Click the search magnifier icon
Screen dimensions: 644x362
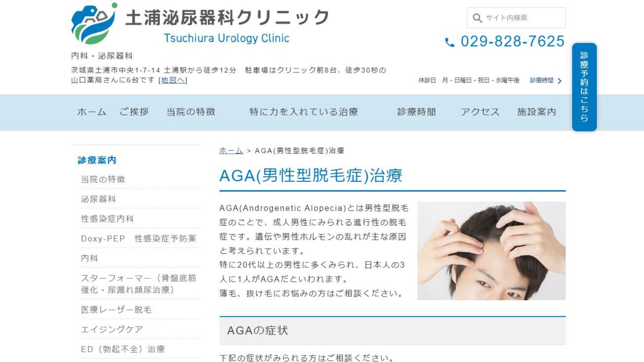tap(477, 18)
